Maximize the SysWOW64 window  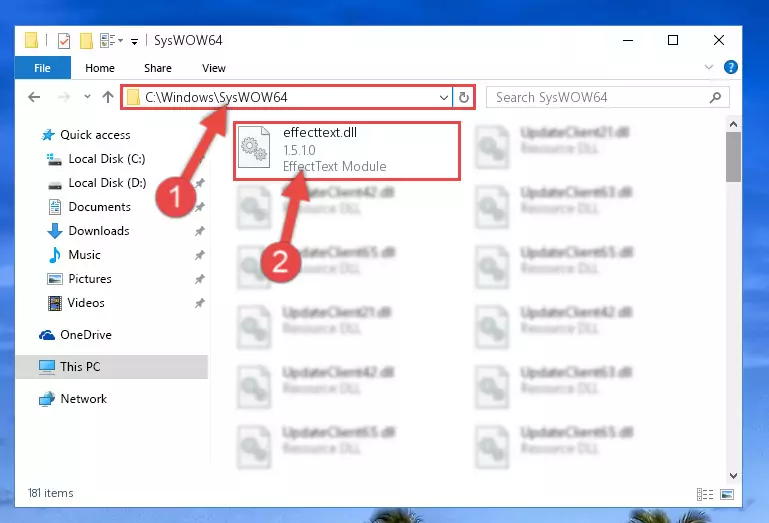[673, 40]
